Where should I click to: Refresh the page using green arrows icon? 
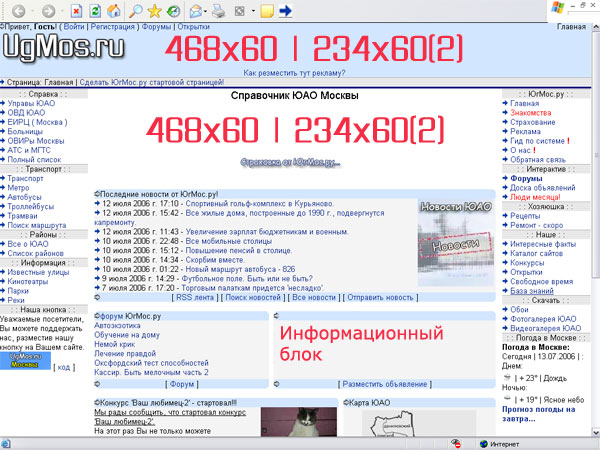pos(95,11)
